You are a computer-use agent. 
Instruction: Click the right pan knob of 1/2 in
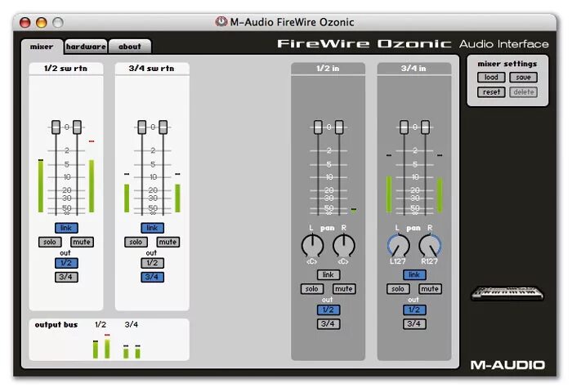click(344, 246)
